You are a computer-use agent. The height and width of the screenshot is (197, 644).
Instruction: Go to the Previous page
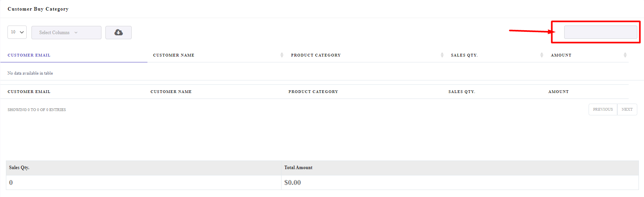coord(603,109)
